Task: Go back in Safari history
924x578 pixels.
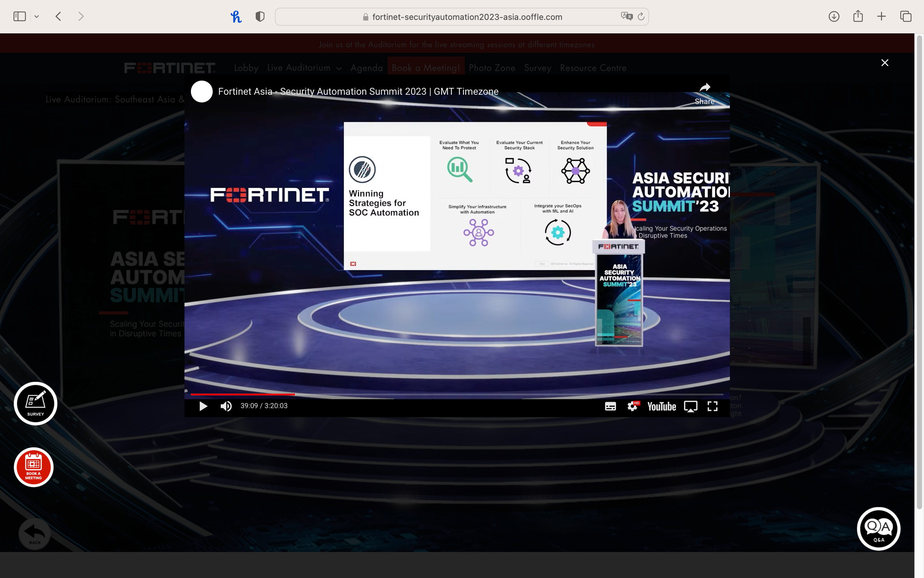Action: pos(58,16)
